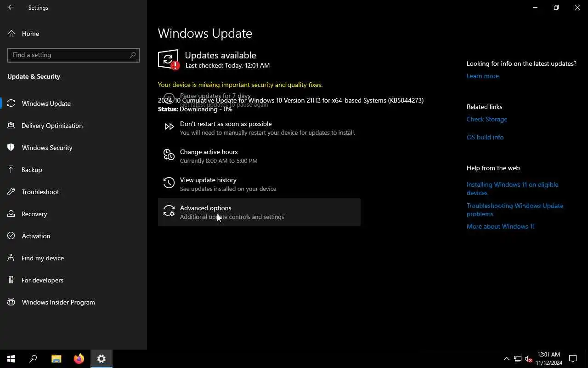The image size is (588, 368).
Task: Launch Firefox from taskbar
Action: [79, 359]
